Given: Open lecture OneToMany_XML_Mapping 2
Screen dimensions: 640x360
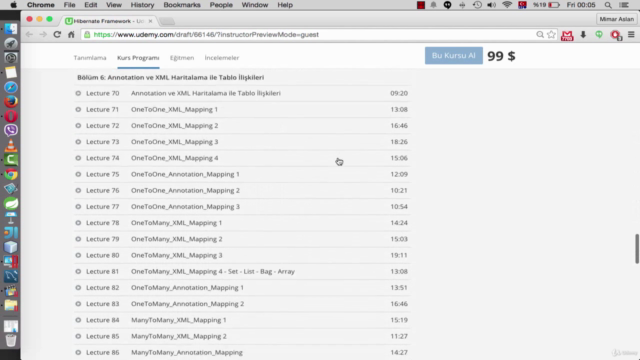Looking at the screenshot, I should click(x=177, y=239).
